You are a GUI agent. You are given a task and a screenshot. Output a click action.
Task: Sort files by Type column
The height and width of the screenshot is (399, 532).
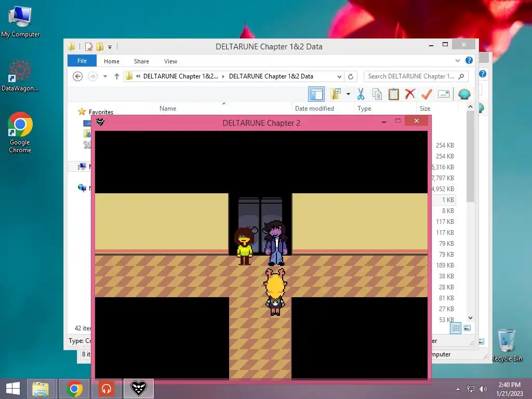pyautogui.click(x=364, y=109)
